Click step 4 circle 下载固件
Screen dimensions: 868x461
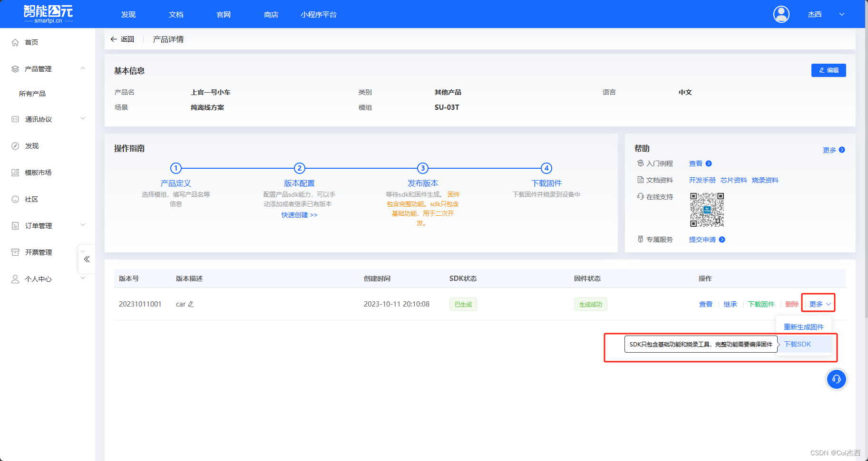click(x=546, y=168)
